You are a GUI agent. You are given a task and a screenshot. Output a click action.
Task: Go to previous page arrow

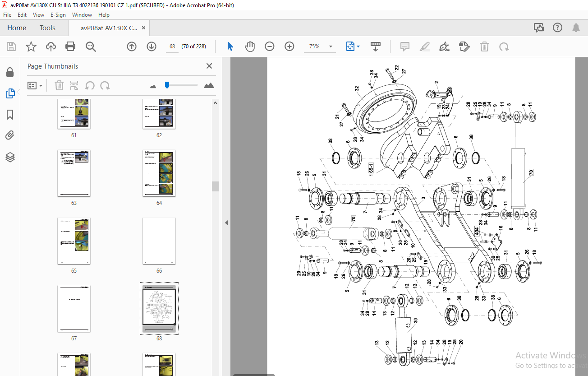[x=132, y=46]
